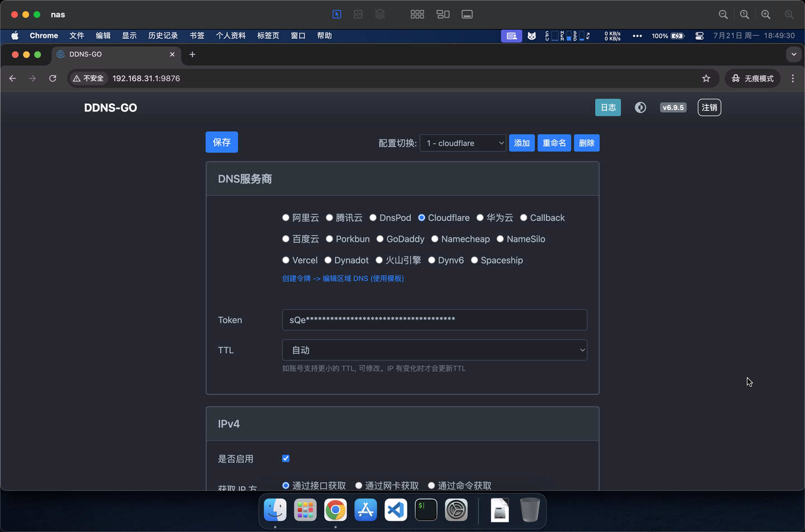
Task: Open App Store from the dock
Action: [366, 510]
